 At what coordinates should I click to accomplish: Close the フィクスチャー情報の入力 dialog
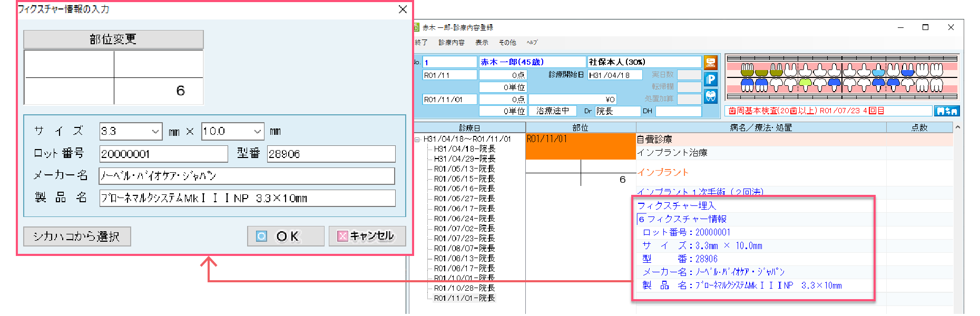(403, 9)
